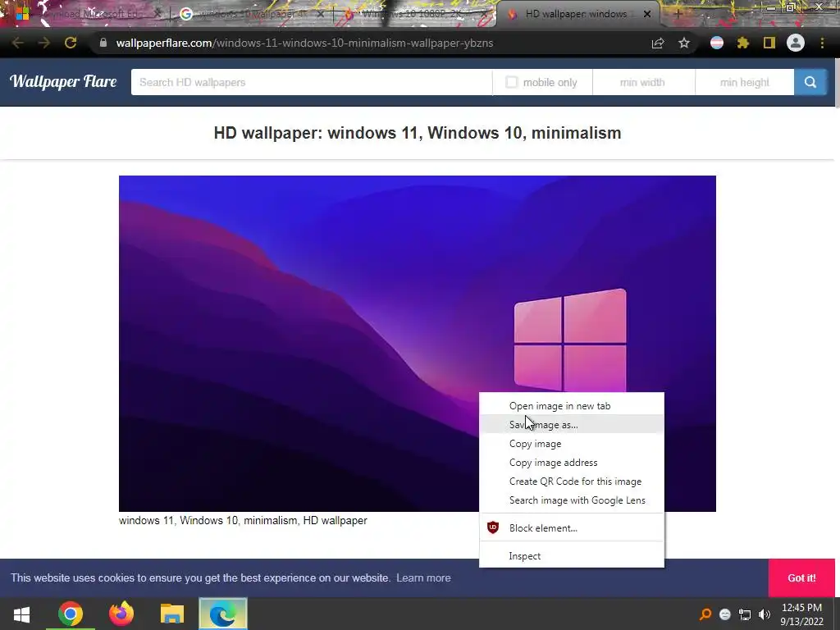Go to the Wallpaper Flare home logo
This screenshot has height=630, width=840.
click(63, 81)
